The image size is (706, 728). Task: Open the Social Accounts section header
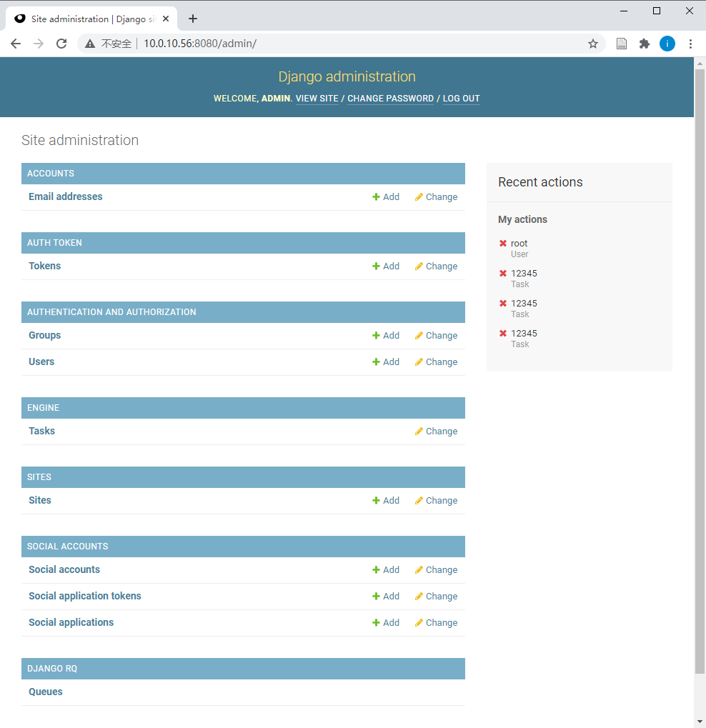(x=67, y=547)
